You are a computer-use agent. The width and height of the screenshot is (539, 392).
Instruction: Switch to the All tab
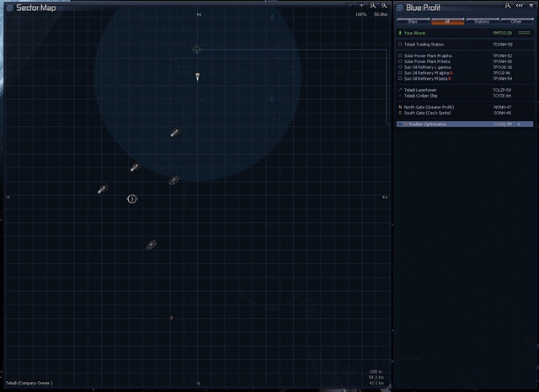point(447,21)
